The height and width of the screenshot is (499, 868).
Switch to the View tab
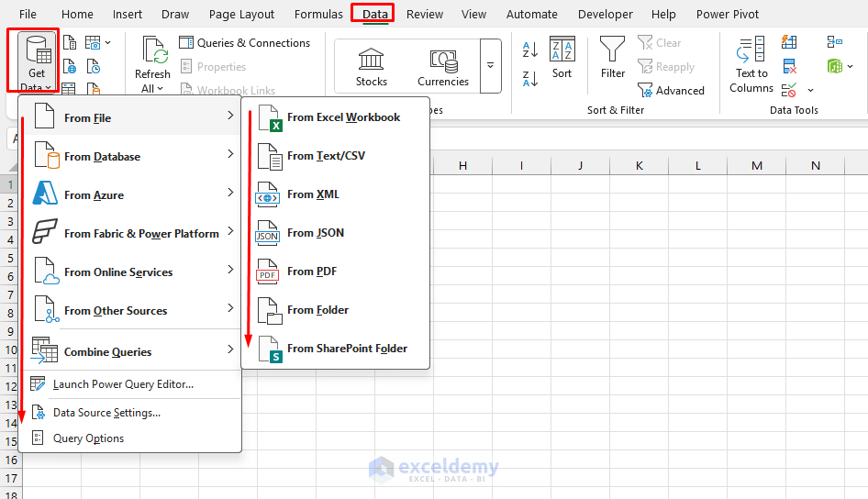(473, 15)
